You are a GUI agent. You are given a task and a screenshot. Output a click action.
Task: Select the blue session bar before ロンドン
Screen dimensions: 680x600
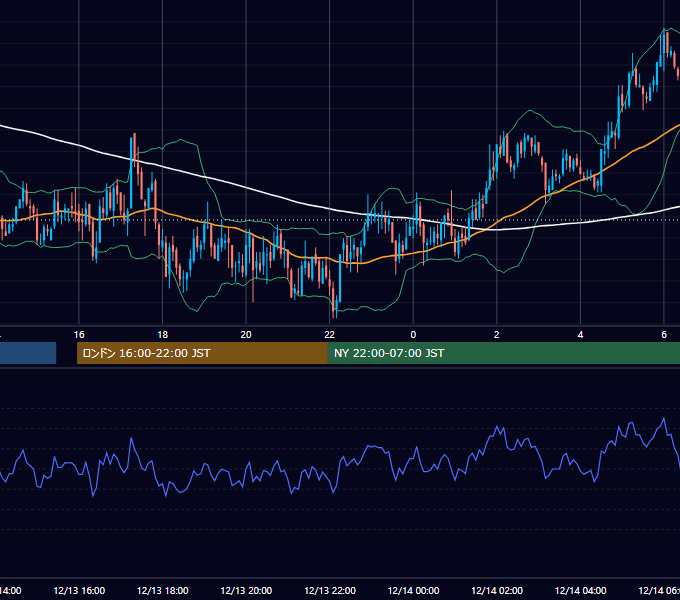click(x=28, y=353)
